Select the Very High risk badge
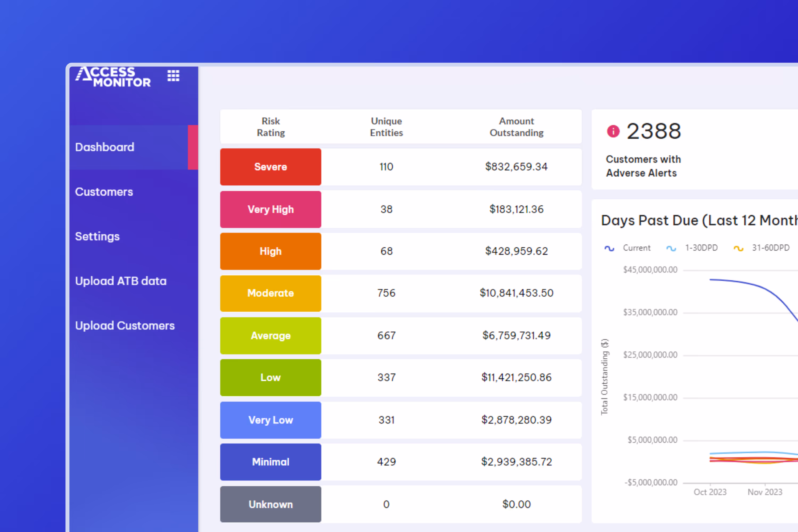This screenshot has height=532, width=798. pyautogui.click(x=271, y=209)
